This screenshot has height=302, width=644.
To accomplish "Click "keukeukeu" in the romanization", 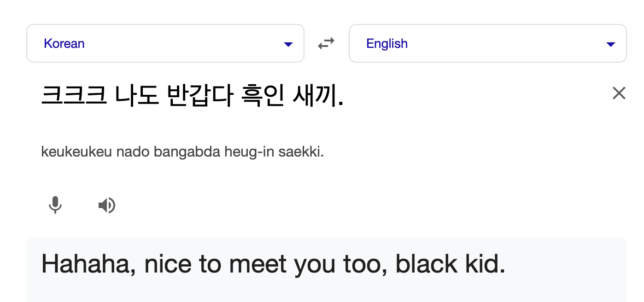I will [76, 152].
